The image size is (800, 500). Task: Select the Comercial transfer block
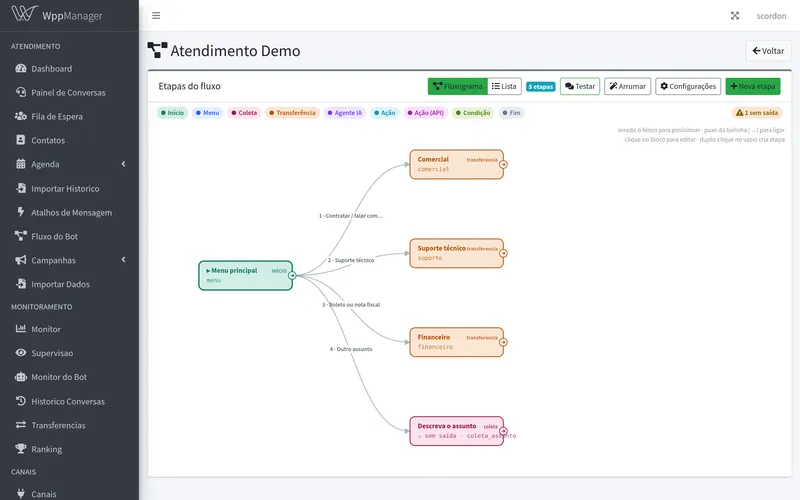coord(457,164)
